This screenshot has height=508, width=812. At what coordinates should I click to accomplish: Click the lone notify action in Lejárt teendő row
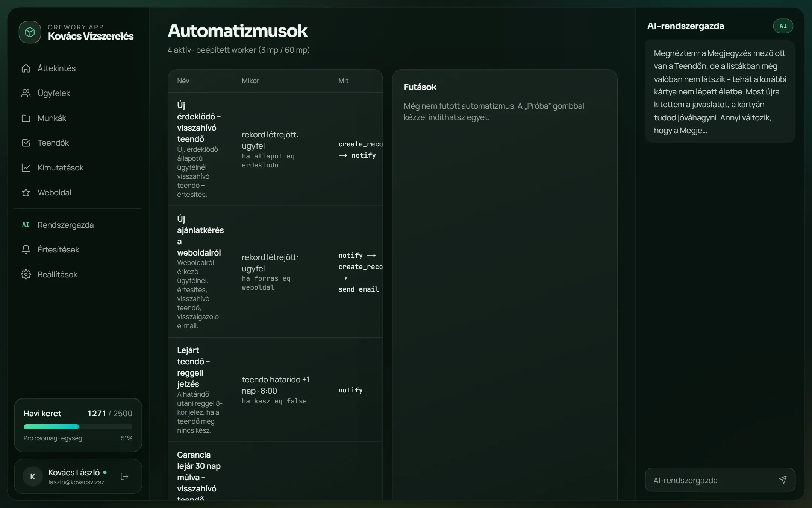coord(350,390)
